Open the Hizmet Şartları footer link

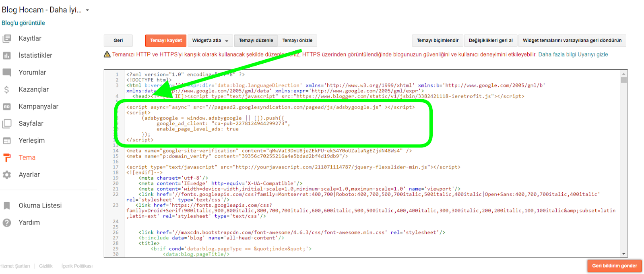pyautogui.click(x=15, y=266)
